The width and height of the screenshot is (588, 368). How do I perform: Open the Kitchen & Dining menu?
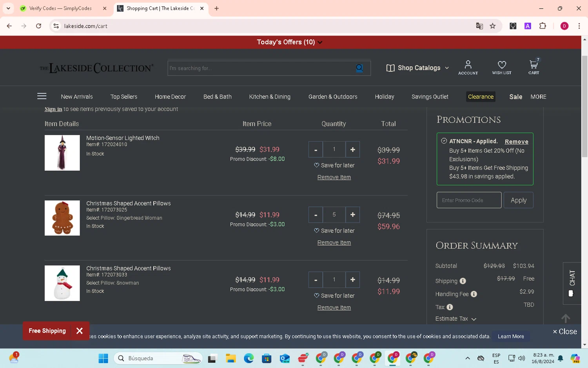point(270,97)
